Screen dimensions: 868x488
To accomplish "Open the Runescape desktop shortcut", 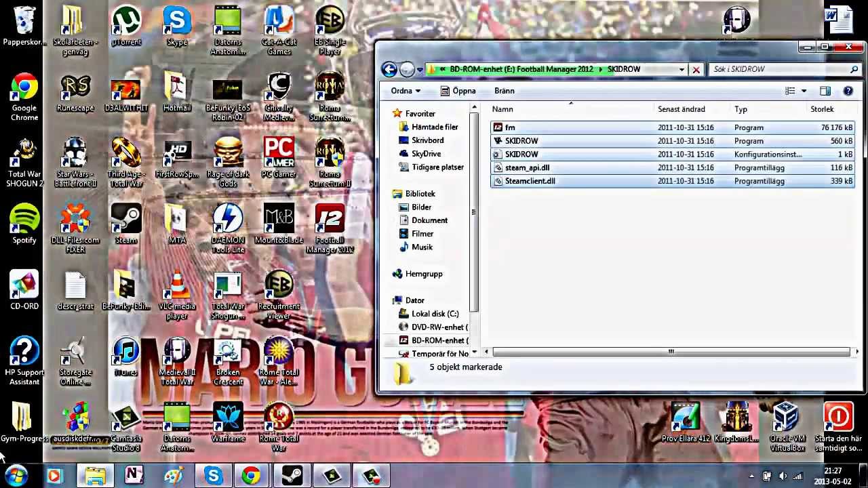I will pos(75,93).
